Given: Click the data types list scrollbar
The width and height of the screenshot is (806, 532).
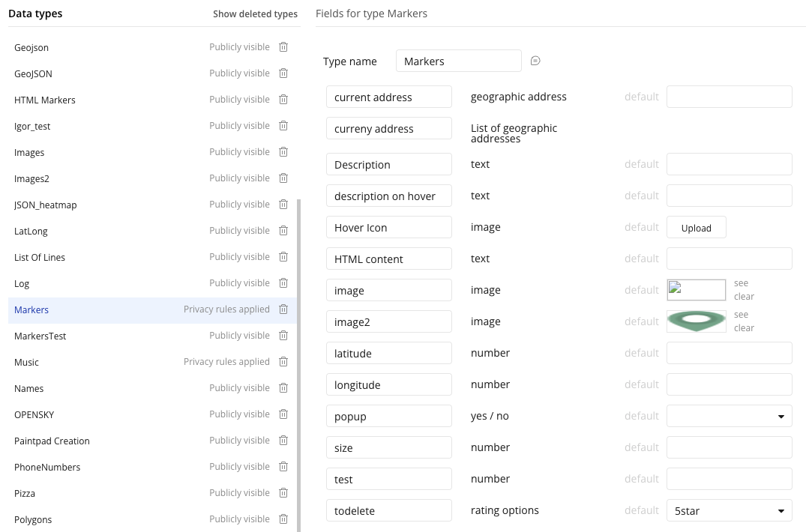Looking at the screenshot, I should (298, 360).
